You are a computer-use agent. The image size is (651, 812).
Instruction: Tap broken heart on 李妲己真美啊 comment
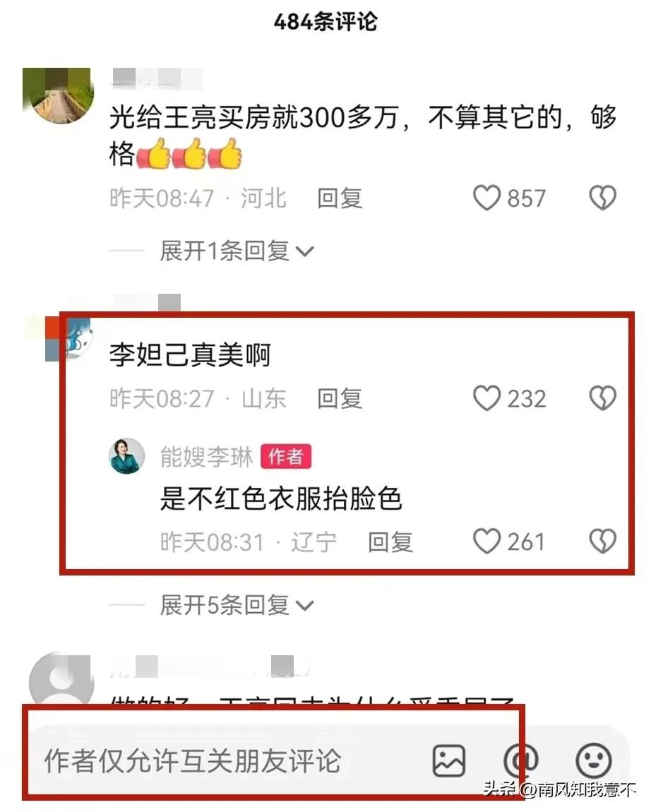pyautogui.click(x=603, y=398)
